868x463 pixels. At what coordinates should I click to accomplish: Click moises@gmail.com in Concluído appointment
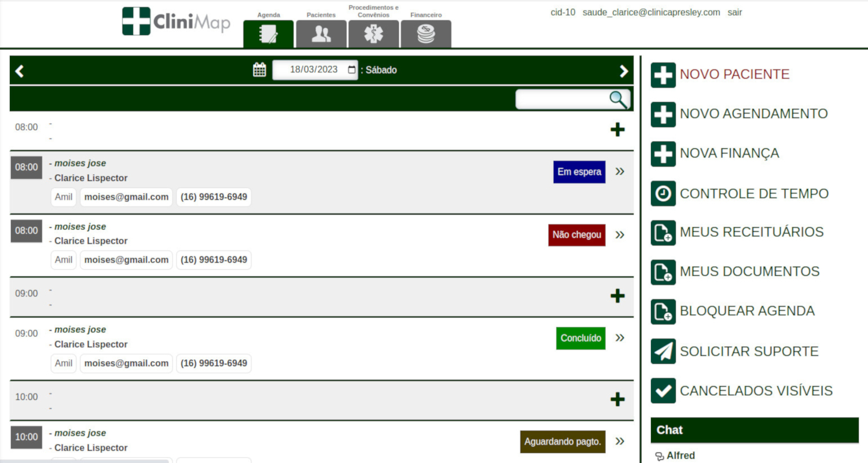pyautogui.click(x=126, y=363)
